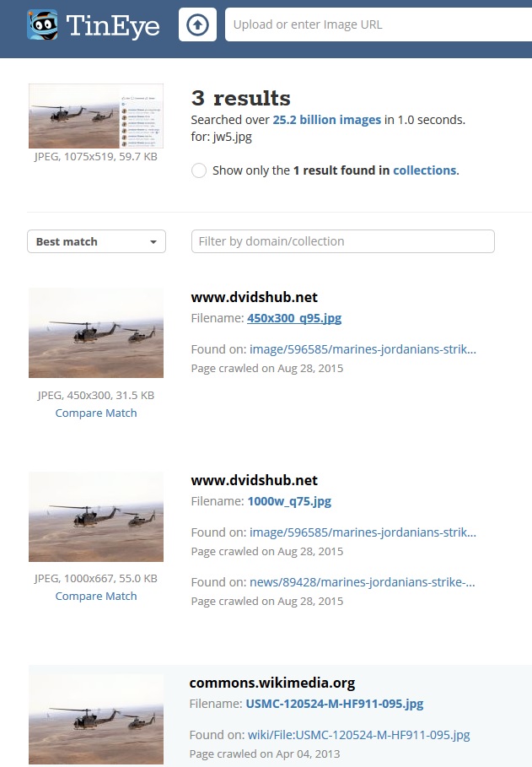The image size is (532, 767).
Task: Open filename link 450x300_q95.jpg
Action: [294, 318]
